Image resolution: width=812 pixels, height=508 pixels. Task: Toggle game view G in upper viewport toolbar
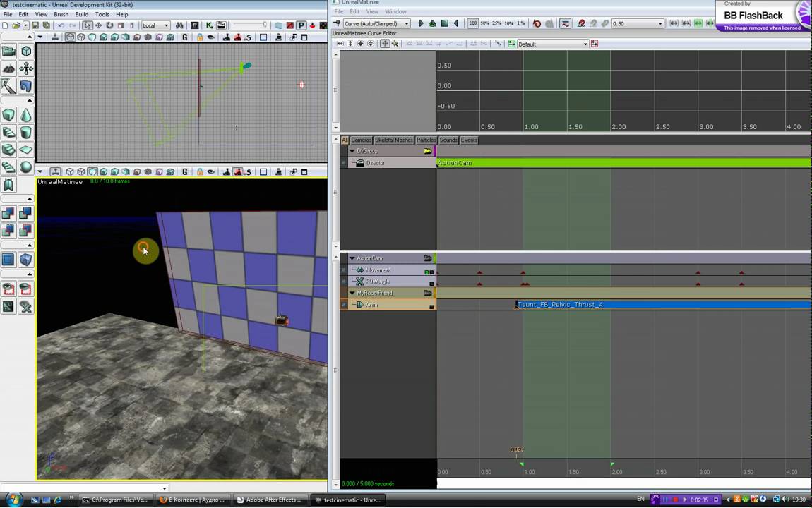[185, 37]
